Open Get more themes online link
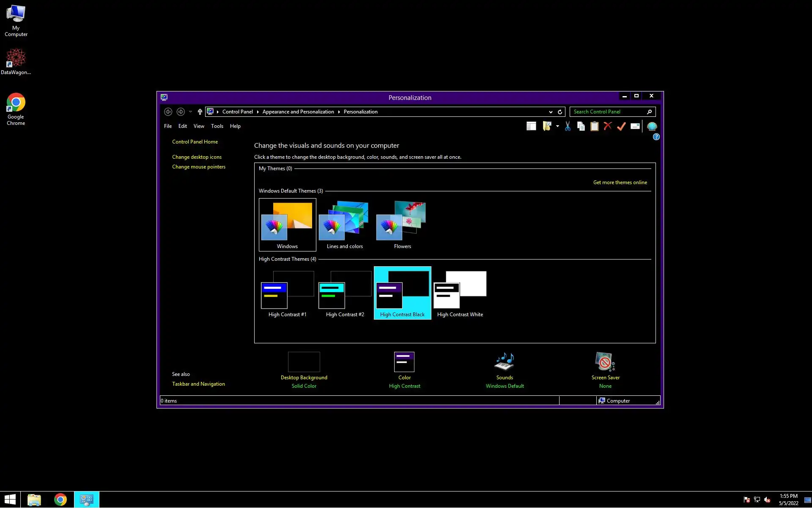The width and height of the screenshot is (812, 508). coord(620,182)
